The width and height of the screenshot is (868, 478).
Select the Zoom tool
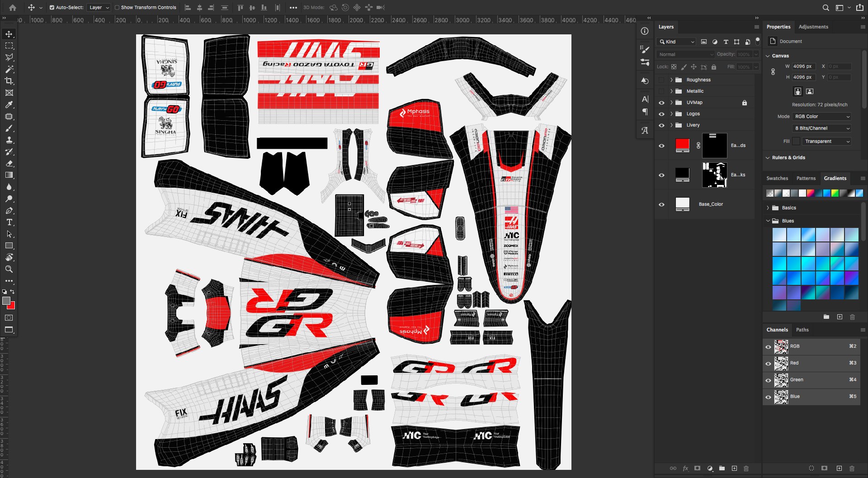[9, 269]
